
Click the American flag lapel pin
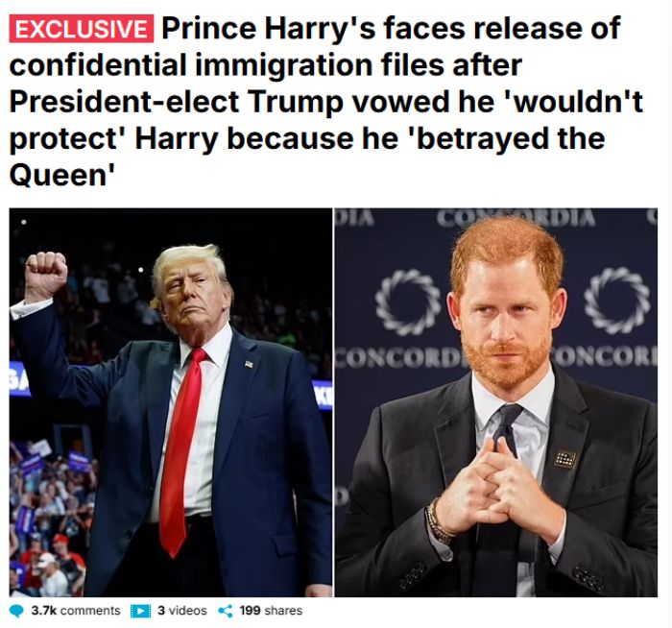point(249,364)
